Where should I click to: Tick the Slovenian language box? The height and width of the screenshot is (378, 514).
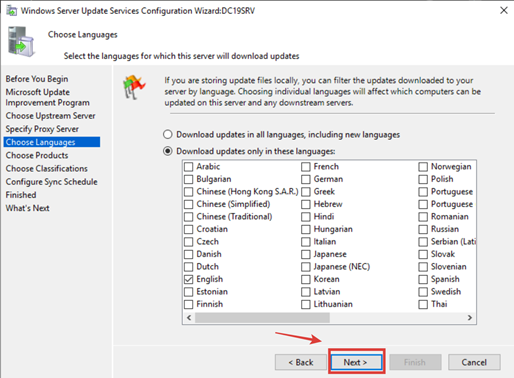[x=423, y=267]
